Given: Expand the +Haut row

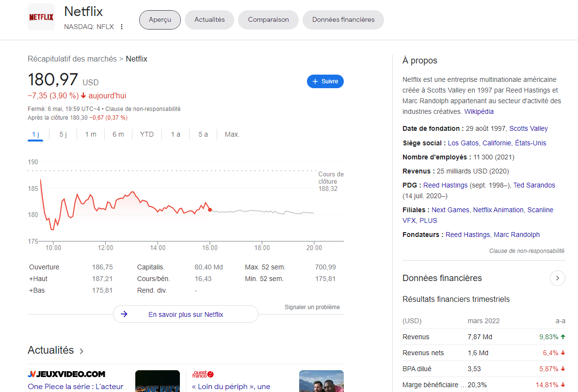Looking at the screenshot, I should [x=38, y=279].
